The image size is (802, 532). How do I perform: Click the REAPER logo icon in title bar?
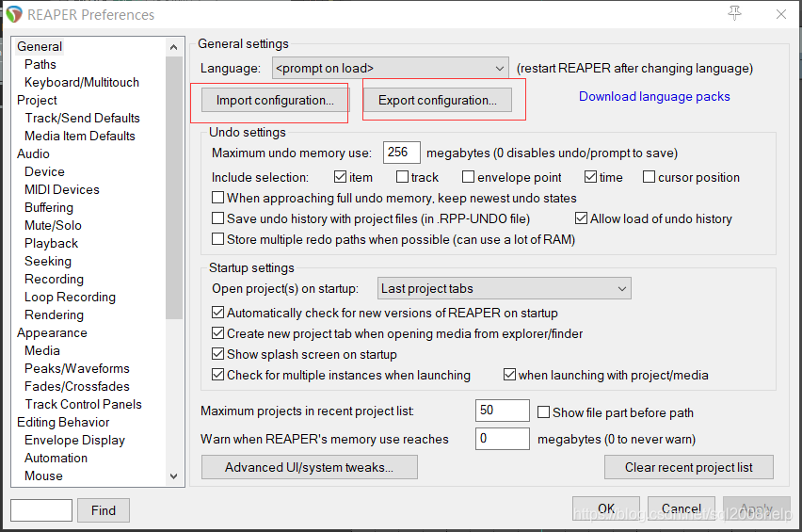click(x=14, y=14)
